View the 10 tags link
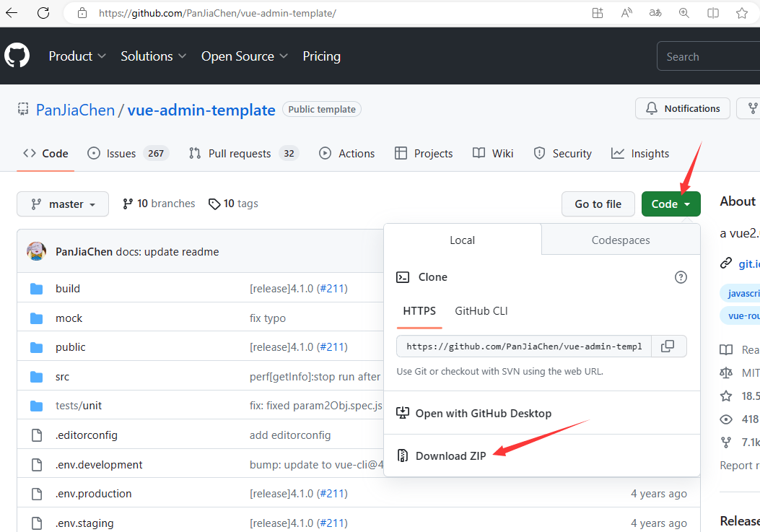The image size is (760, 532). click(x=233, y=204)
